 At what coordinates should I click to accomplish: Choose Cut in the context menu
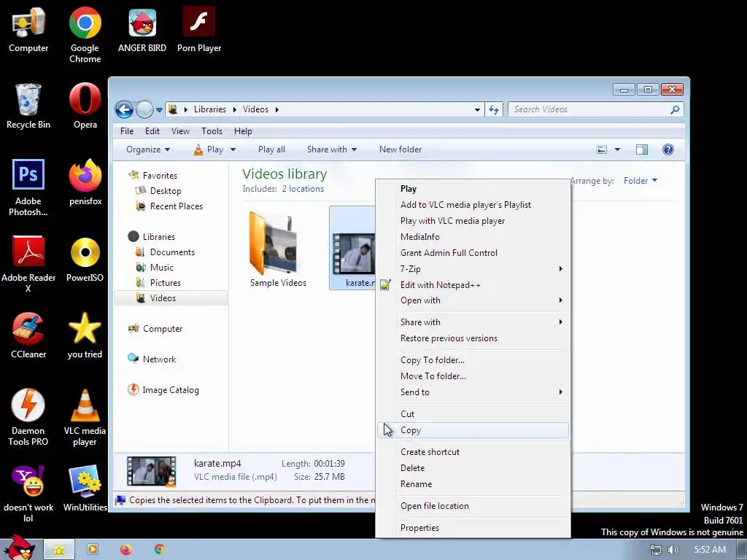[x=473, y=414]
